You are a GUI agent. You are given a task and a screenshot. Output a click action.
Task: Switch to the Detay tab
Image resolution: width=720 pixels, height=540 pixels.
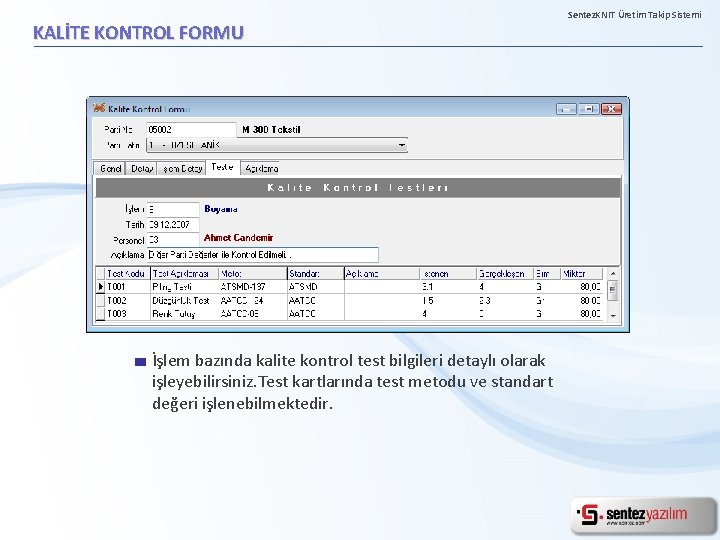click(141, 169)
